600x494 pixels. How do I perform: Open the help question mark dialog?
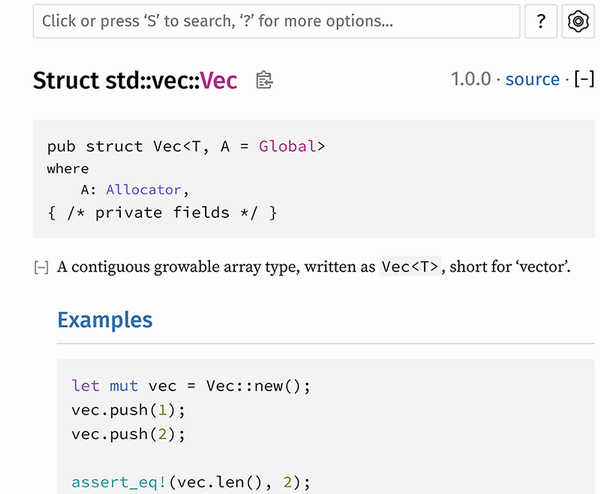(x=541, y=21)
